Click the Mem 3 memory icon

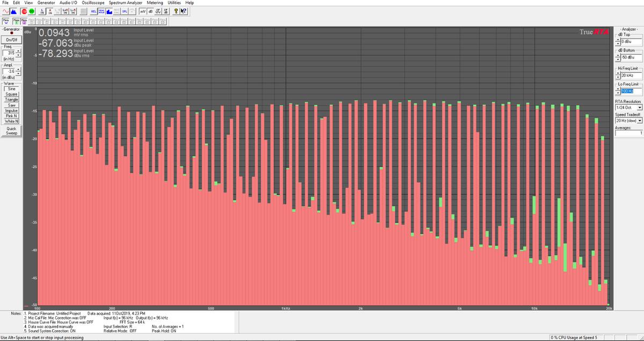(31, 21)
